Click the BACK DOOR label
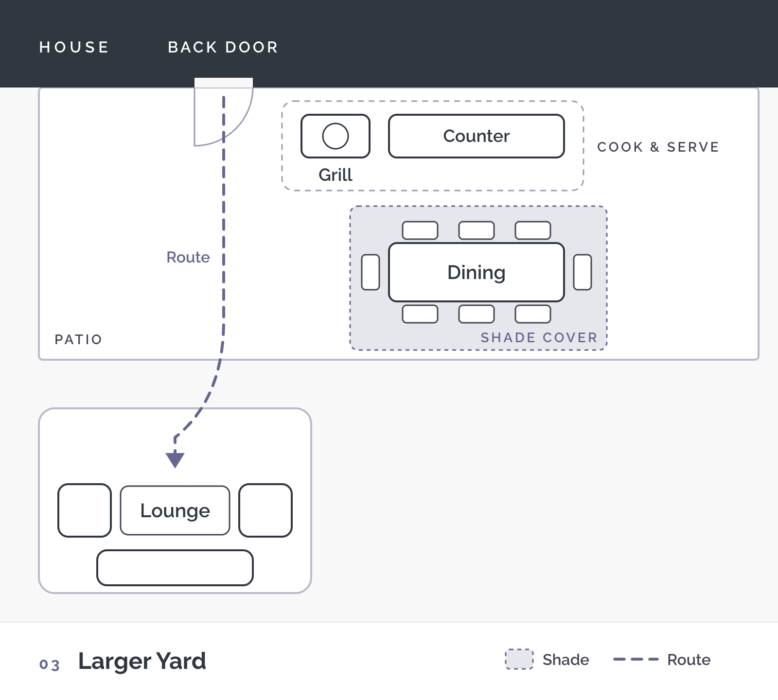 [x=223, y=47]
